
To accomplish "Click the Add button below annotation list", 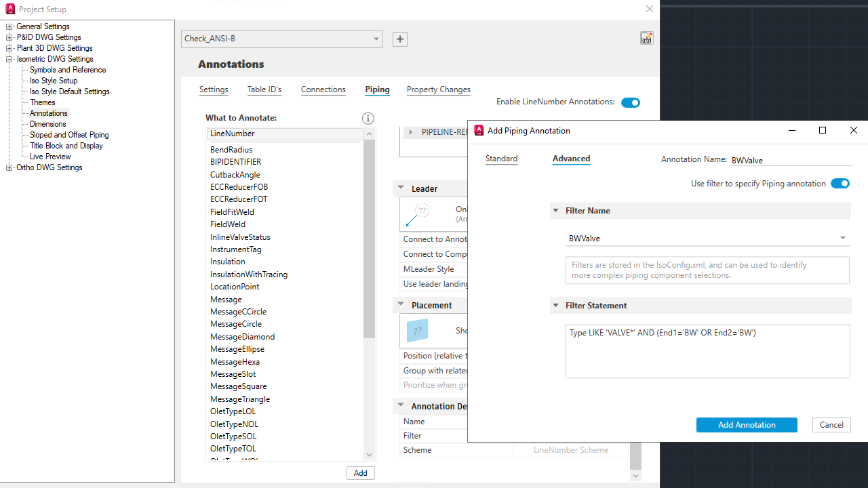I will tap(360, 473).
